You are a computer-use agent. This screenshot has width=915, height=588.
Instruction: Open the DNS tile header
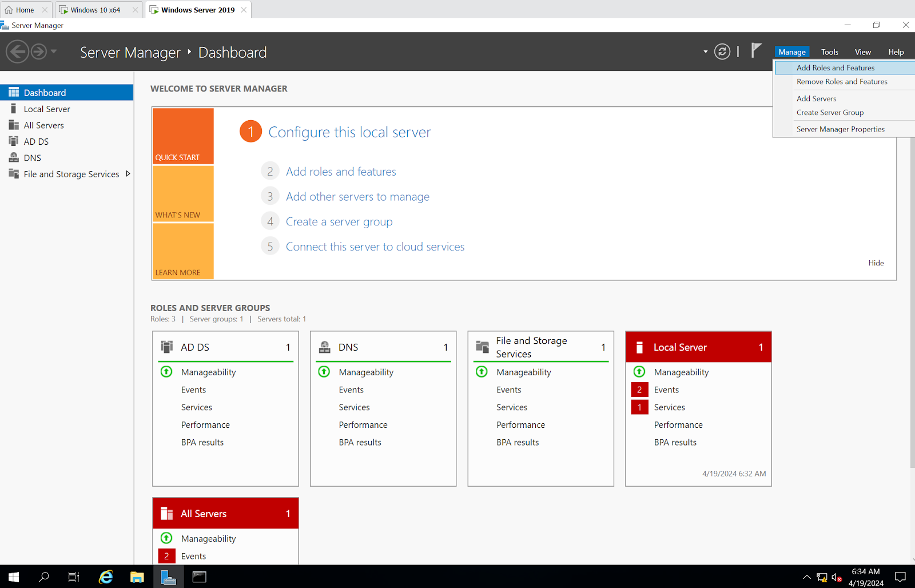(383, 347)
